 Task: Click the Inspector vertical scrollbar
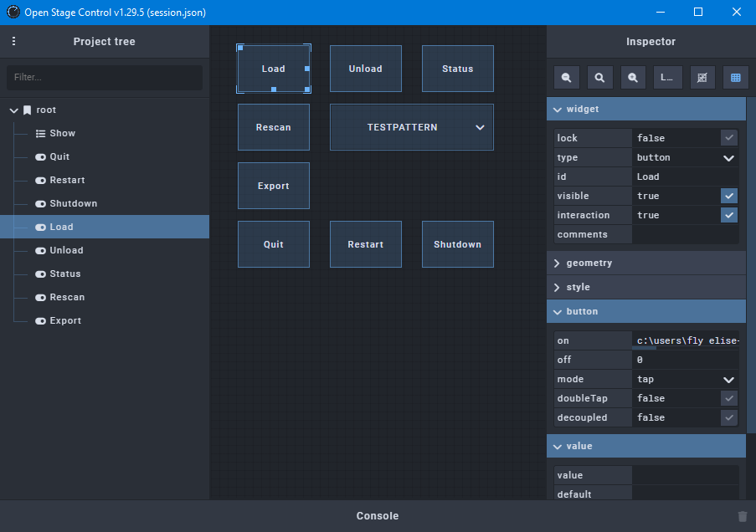[x=751, y=265]
